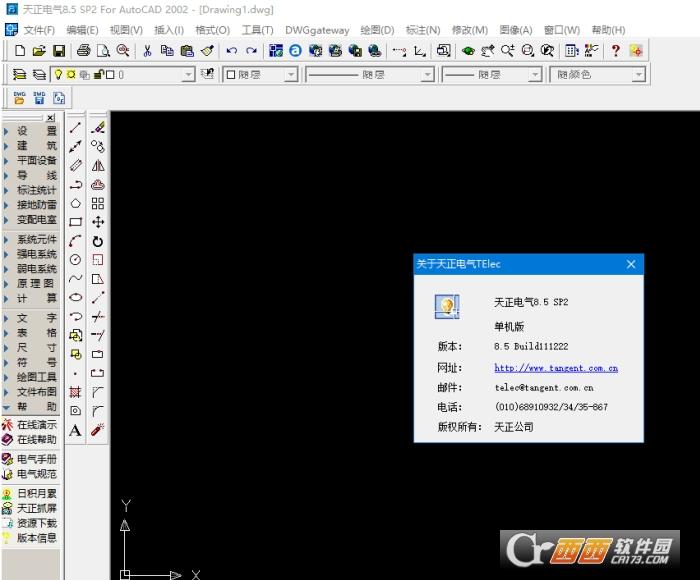
Task: Open the linetype control dropdown
Action: [427, 75]
